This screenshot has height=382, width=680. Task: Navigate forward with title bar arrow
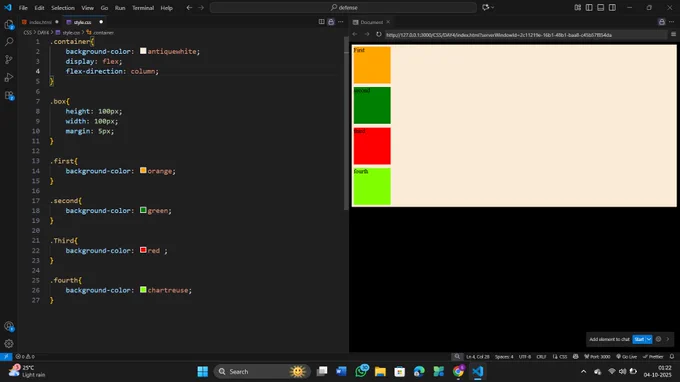click(201, 7)
